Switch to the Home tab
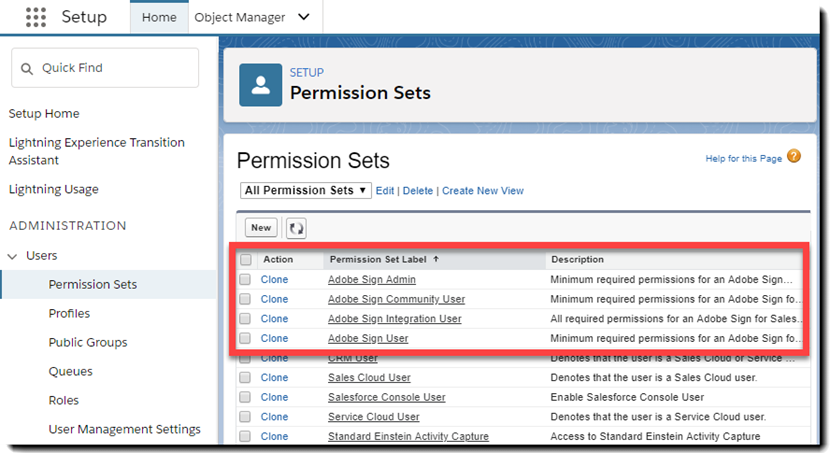 point(159,17)
